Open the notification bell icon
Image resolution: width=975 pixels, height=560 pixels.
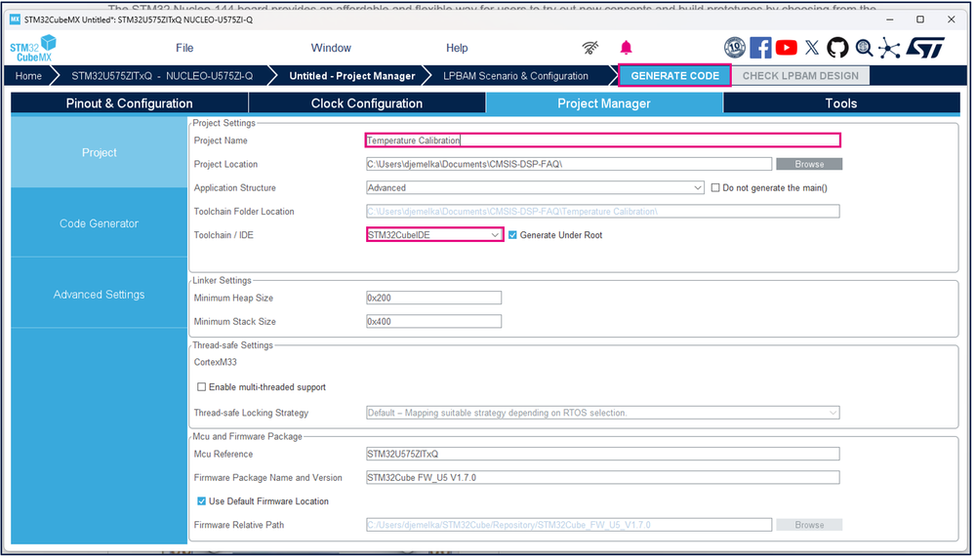pyautogui.click(x=626, y=48)
